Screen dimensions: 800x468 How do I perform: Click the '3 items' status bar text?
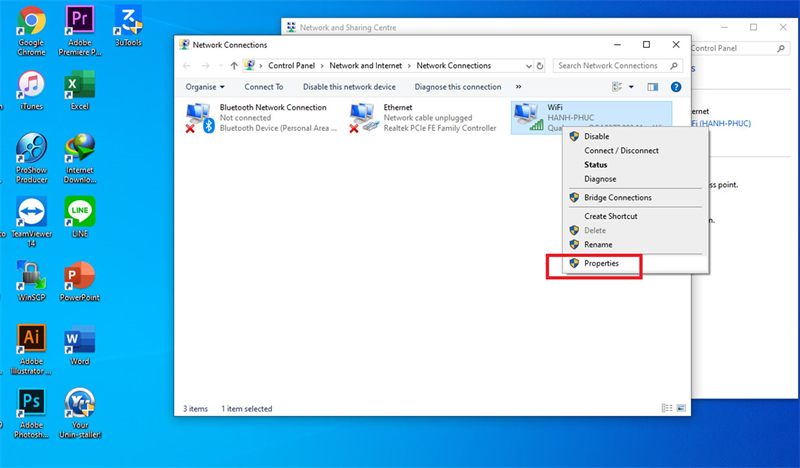pyautogui.click(x=195, y=409)
